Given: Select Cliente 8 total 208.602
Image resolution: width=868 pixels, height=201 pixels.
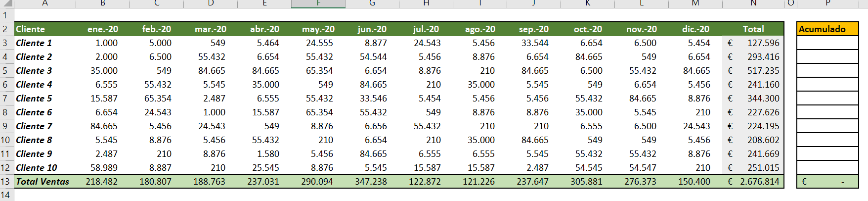Looking at the screenshot, I should [753, 140].
